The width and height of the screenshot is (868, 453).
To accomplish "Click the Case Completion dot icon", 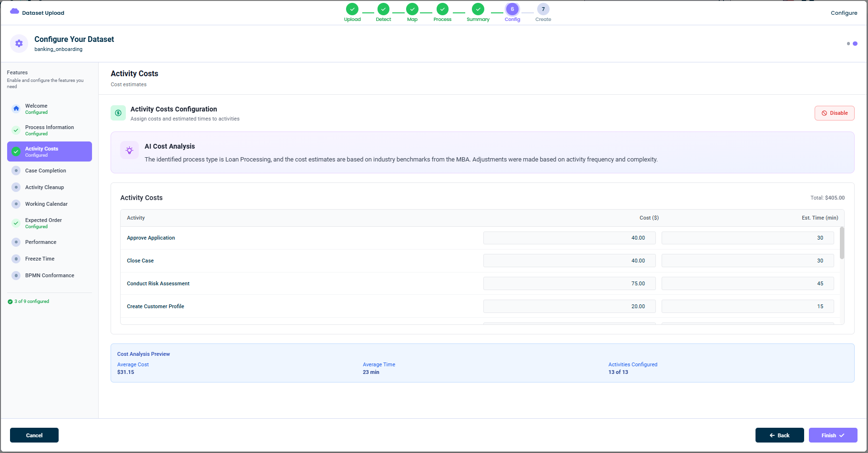I will (x=16, y=171).
